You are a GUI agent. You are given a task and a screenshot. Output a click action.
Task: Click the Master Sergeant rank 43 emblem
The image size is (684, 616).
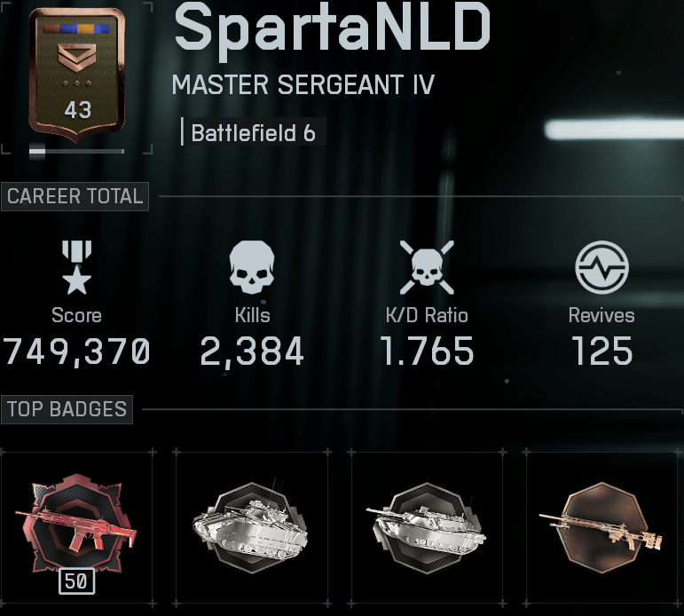(x=77, y=75)
